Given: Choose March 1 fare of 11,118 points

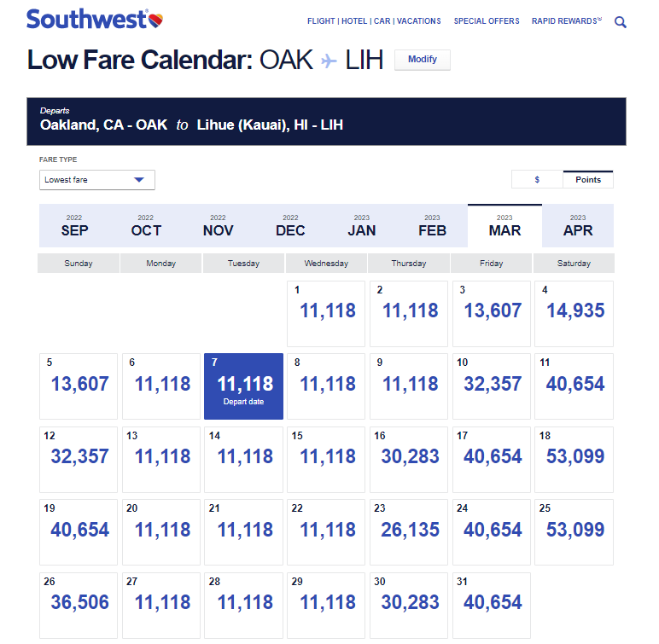Looking at the screenshot, I should (326, 314).
